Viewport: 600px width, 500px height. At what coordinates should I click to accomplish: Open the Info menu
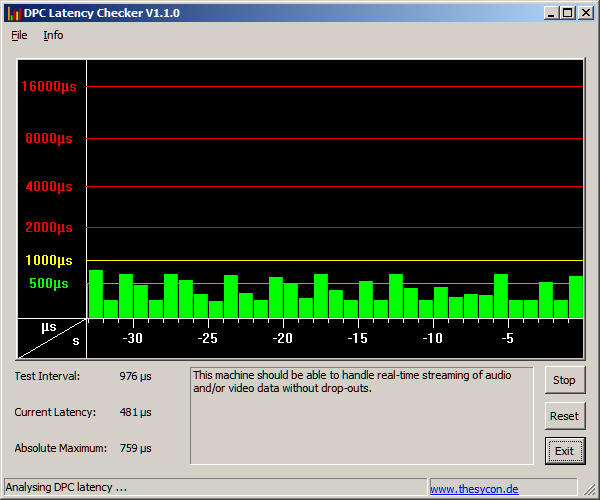click(x=53, y=35)
